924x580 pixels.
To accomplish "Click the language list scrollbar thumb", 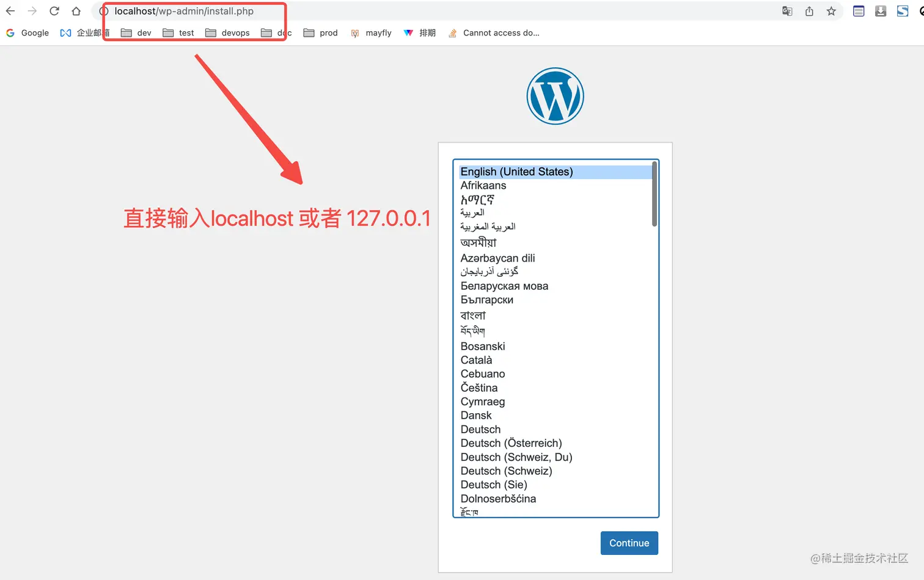I will coord(654,194).
